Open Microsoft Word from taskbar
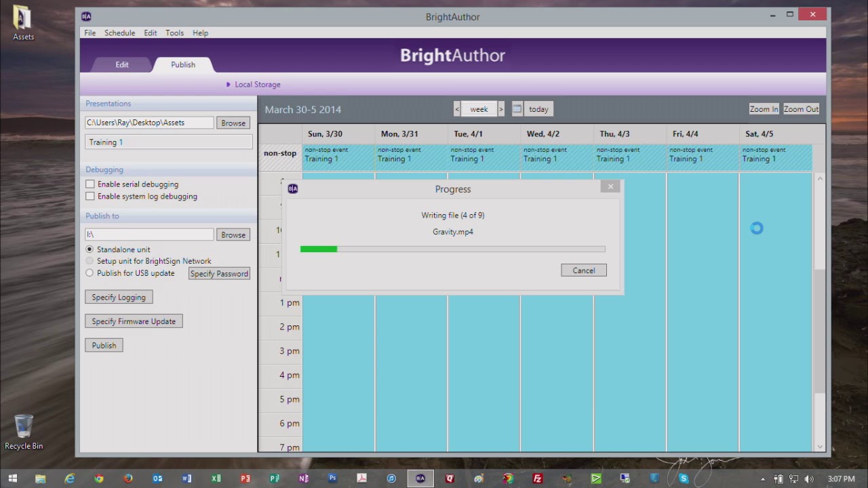The height and width of the screenshot is (488, 868). (186, 479)
